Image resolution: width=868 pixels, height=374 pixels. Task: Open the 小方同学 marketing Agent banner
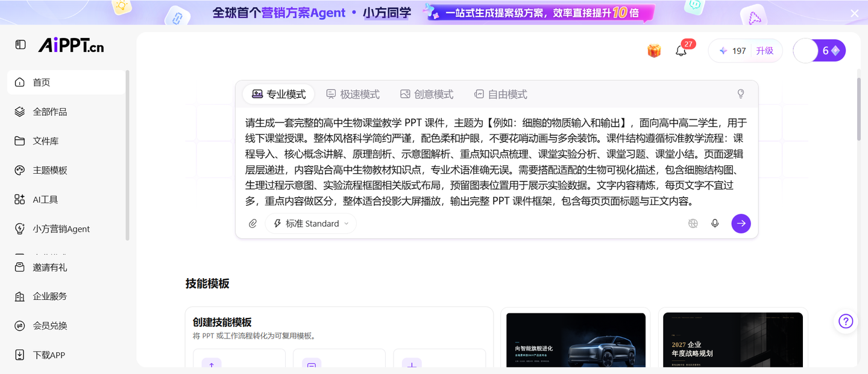point(433,12)
